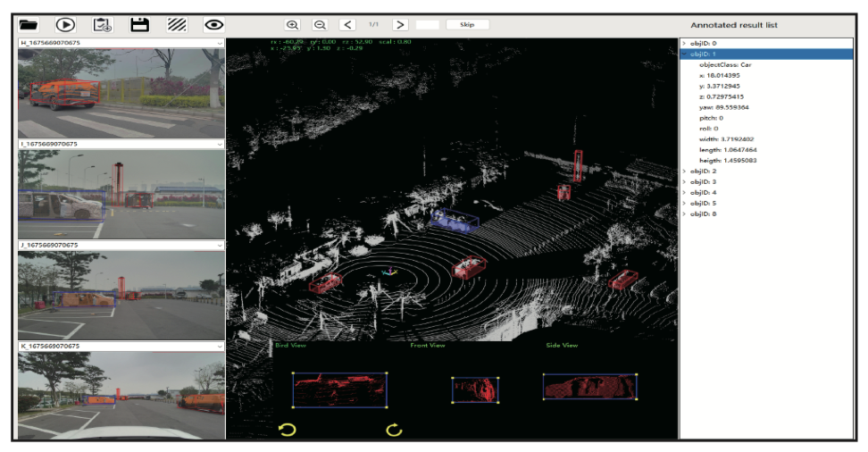Viewport: 868px width, 452px height.
Task: Rotate box clockwise with yellow arrow
Action: [394, 430]
